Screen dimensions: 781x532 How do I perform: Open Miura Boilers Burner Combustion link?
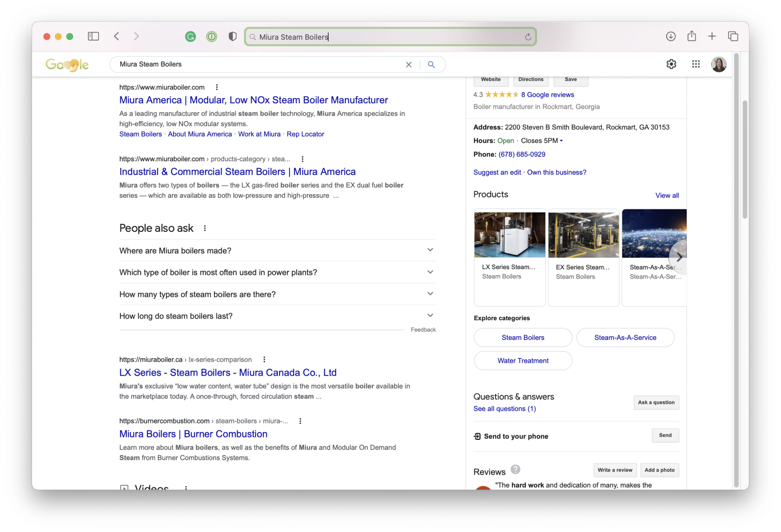click(x=193, y=434)
